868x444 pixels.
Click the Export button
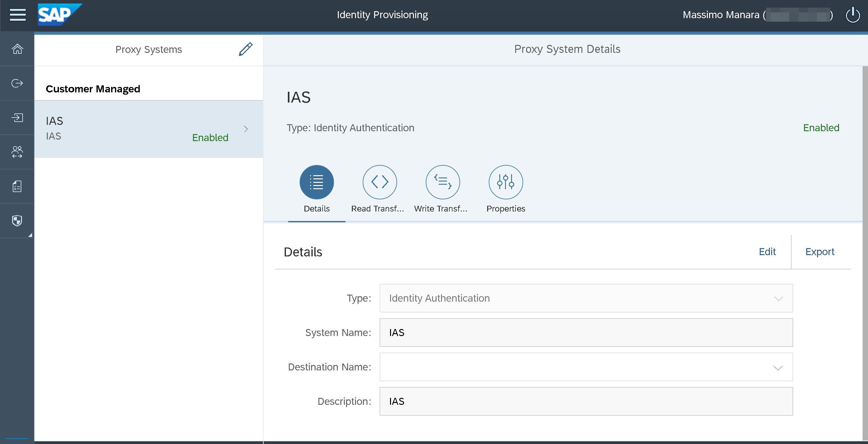tap(820, 252)
